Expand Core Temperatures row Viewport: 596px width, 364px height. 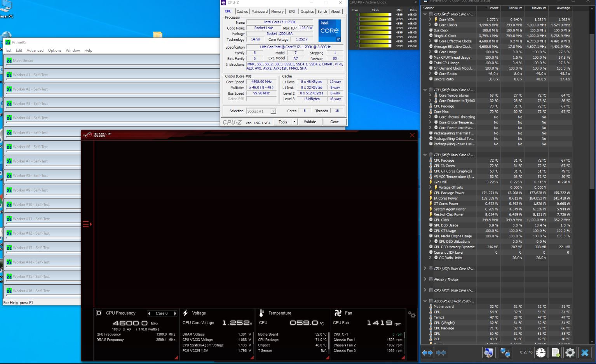coord(430,95)
